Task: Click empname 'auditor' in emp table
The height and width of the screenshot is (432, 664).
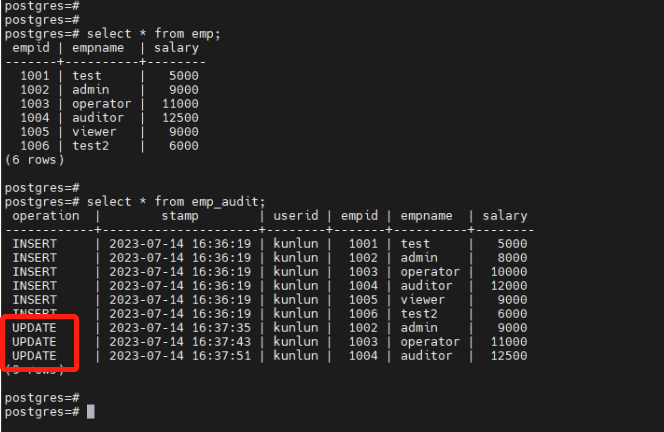Action: [98, 117]
